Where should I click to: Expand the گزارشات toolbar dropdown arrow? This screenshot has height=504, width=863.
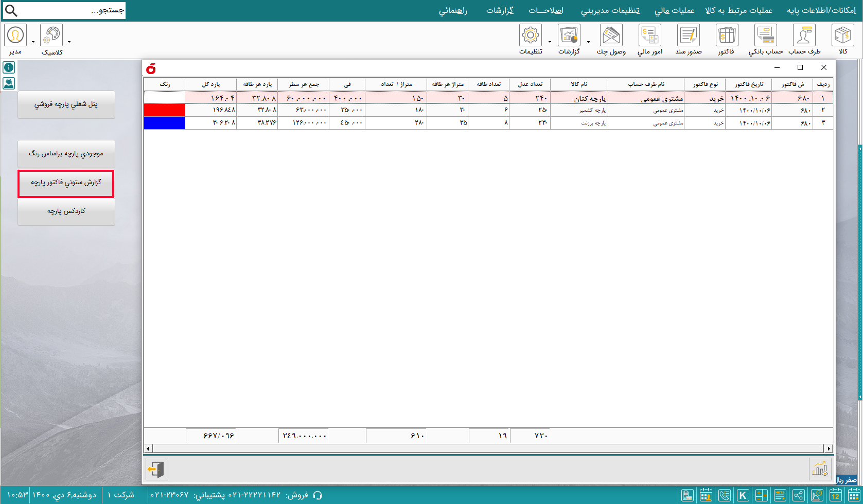pos(588,42)
